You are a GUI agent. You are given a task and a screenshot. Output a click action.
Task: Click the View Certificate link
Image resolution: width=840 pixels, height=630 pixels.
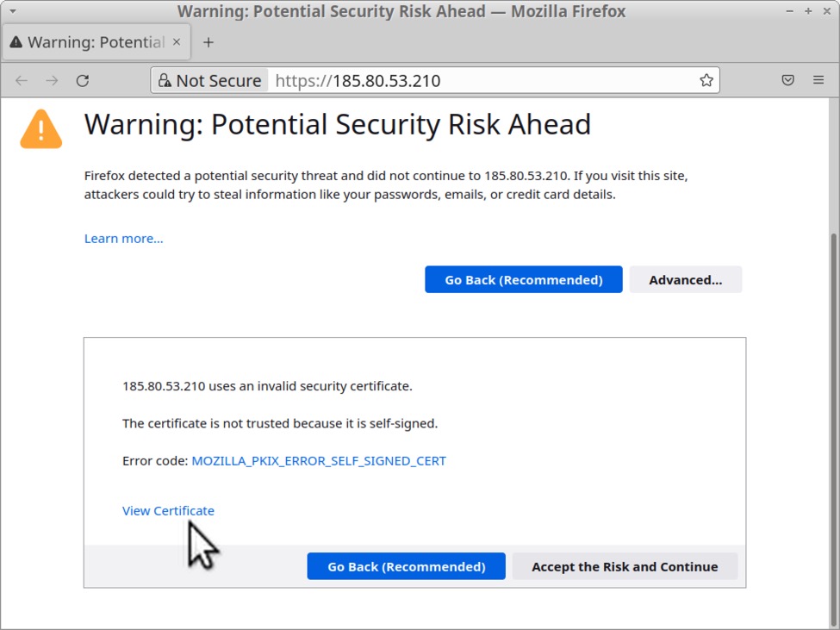[x=168, y=510]
